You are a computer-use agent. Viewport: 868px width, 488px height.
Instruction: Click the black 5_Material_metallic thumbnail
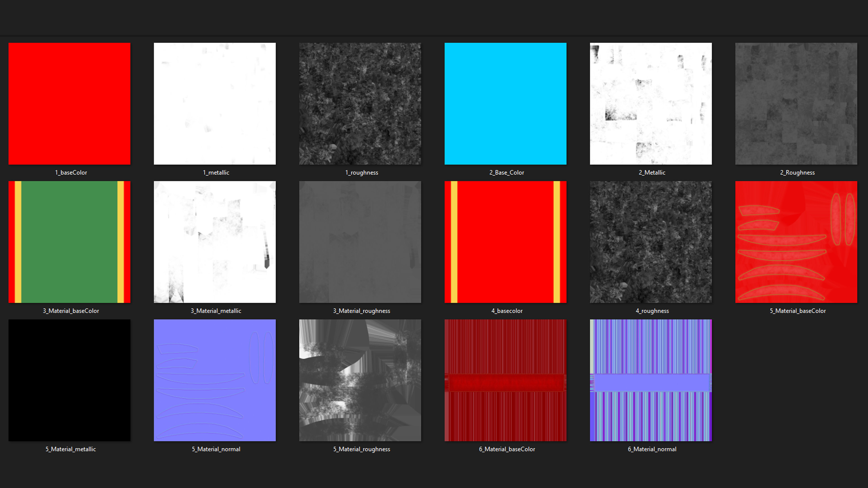point(69,380)
